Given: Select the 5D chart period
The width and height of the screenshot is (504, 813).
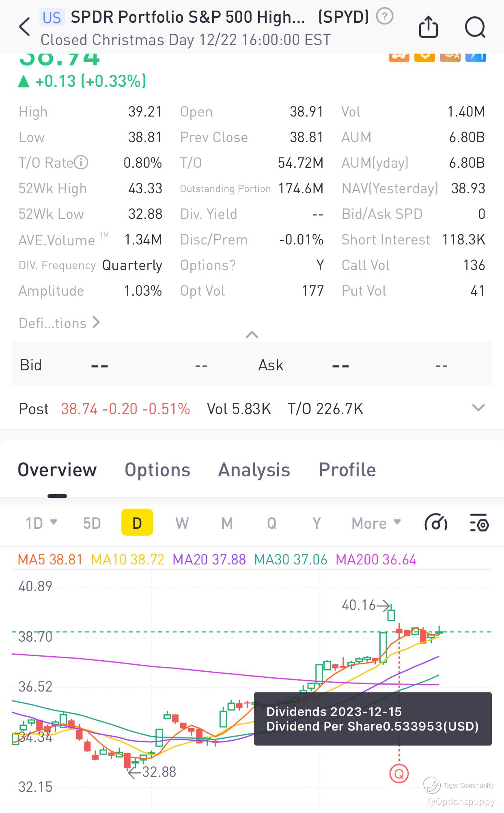Looking at the screenshot, I should 92,523.
